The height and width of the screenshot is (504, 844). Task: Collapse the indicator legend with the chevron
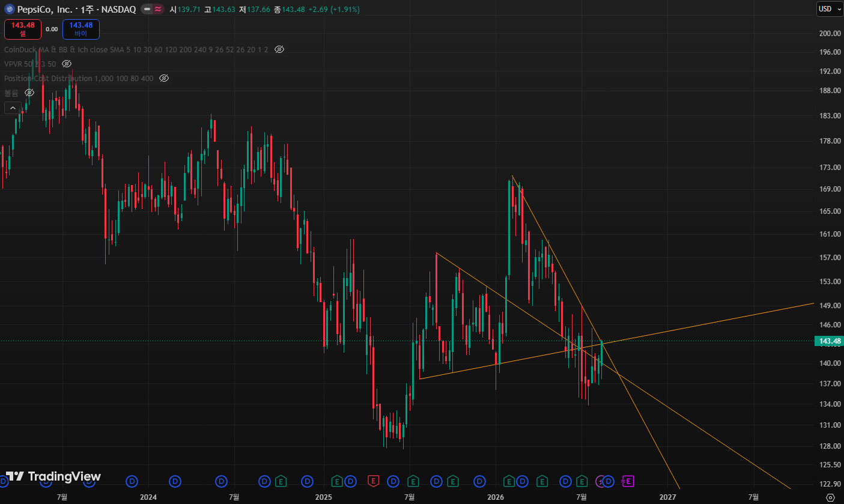point(13,108)
